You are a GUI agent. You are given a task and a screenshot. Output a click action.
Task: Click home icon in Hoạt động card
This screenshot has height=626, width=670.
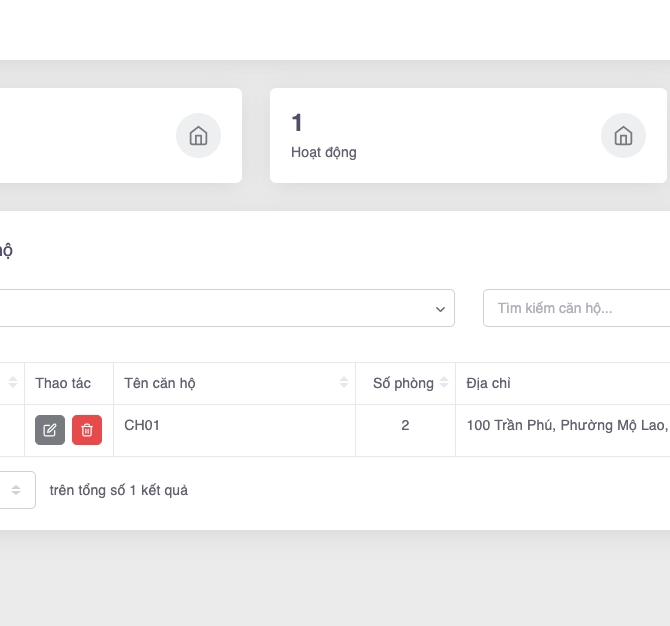[x=623, y=136]
